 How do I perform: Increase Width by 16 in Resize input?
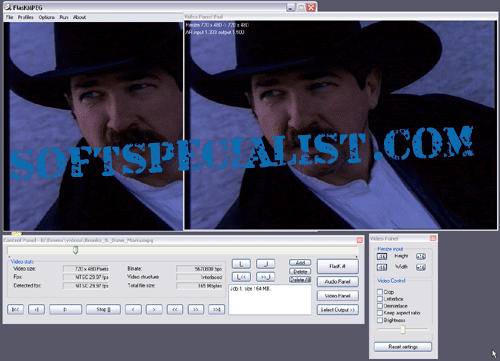[421, 267]
